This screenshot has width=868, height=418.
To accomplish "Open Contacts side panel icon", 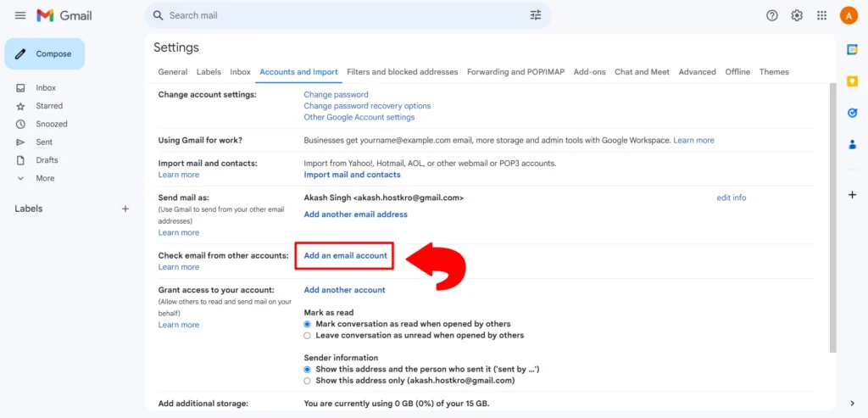I will [853, 144].
